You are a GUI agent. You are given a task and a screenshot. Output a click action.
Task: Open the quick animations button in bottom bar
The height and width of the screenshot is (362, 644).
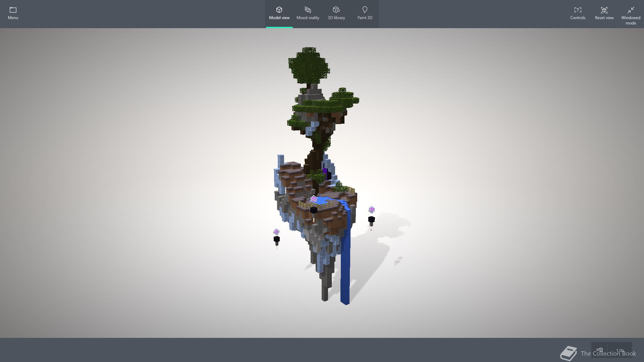[x=599, y=350]
